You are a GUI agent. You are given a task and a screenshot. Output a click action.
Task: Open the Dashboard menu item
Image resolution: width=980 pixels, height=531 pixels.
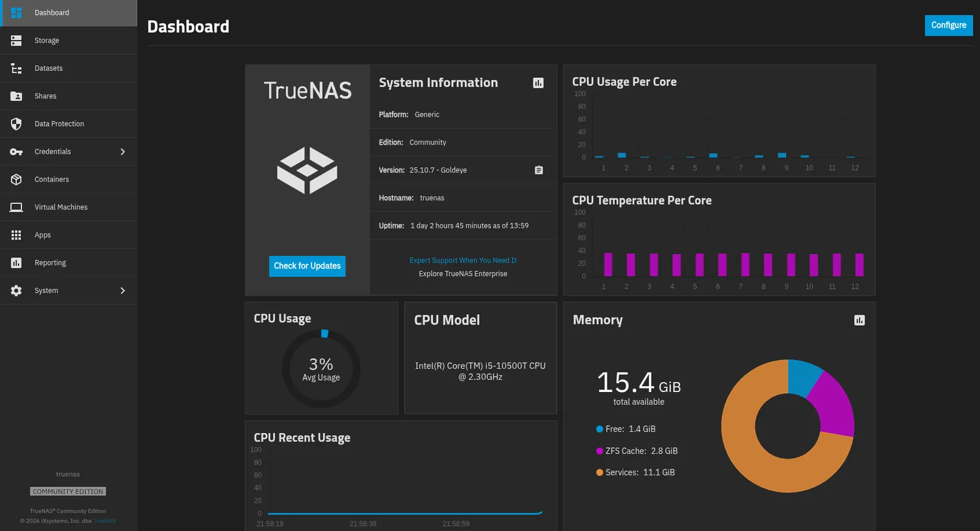(69, 13)
